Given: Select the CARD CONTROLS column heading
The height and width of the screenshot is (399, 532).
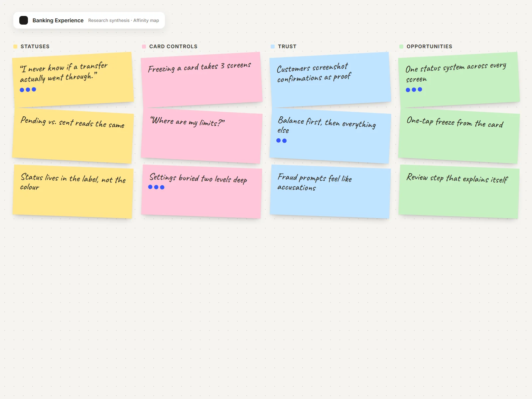Looking at the screenshot, I should [x=173, y=47].
